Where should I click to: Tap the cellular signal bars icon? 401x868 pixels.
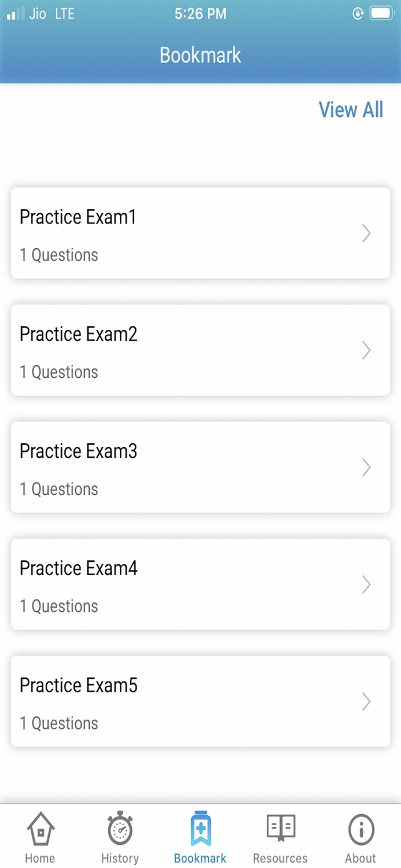[x=13, y=13]
